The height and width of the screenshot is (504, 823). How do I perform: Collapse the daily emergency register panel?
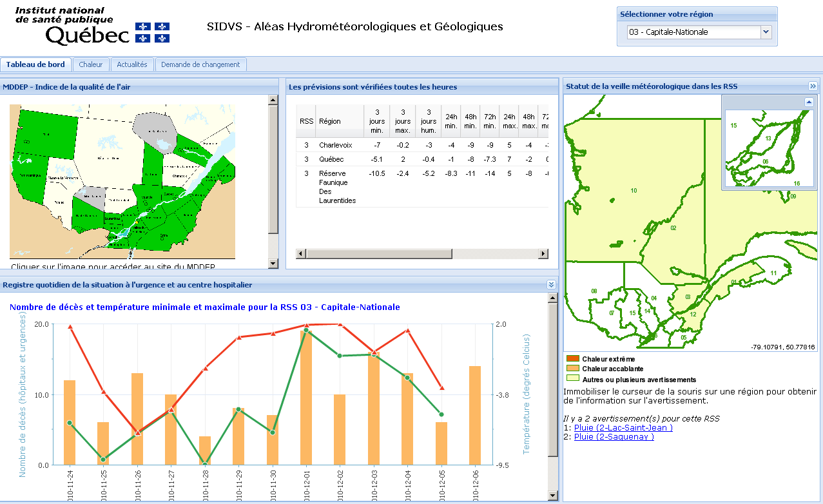click(x=551, y=284)
